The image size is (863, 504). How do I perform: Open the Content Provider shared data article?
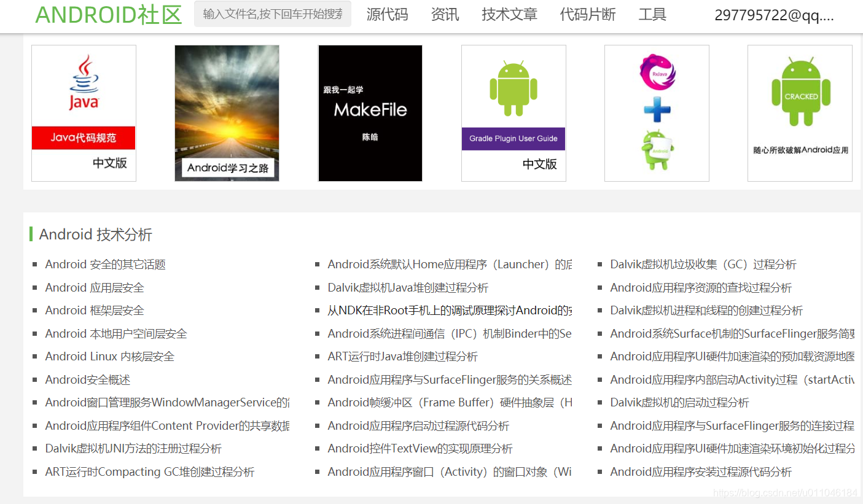167,426
